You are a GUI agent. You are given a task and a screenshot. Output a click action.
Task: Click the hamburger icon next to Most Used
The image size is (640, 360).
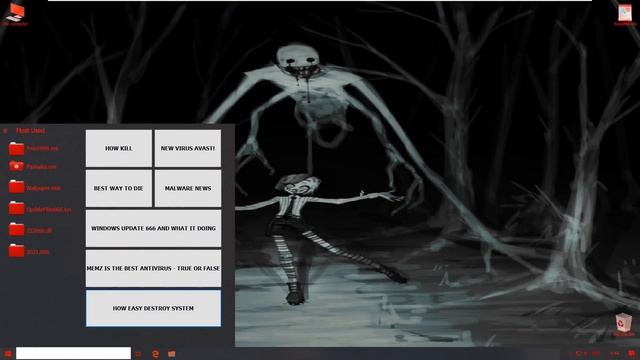pyautogui.click(x=5, y=131)
